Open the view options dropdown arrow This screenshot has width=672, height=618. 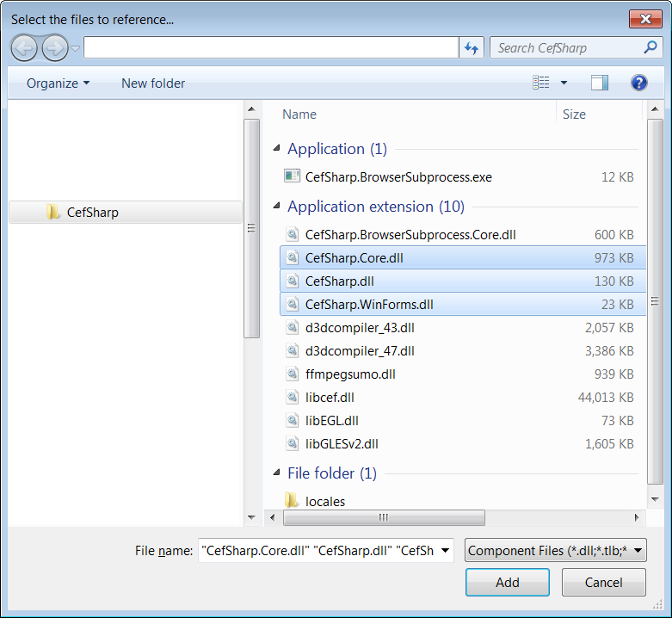click(x=564, y=83)
